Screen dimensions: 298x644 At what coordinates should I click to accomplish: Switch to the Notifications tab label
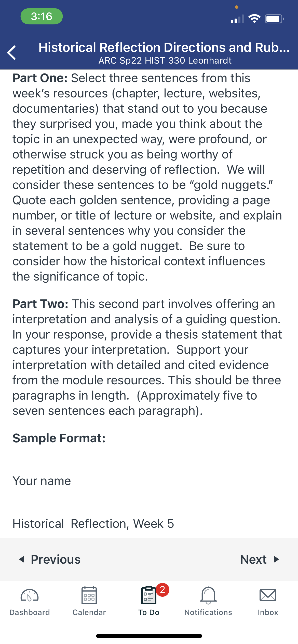tap(208, 612)
